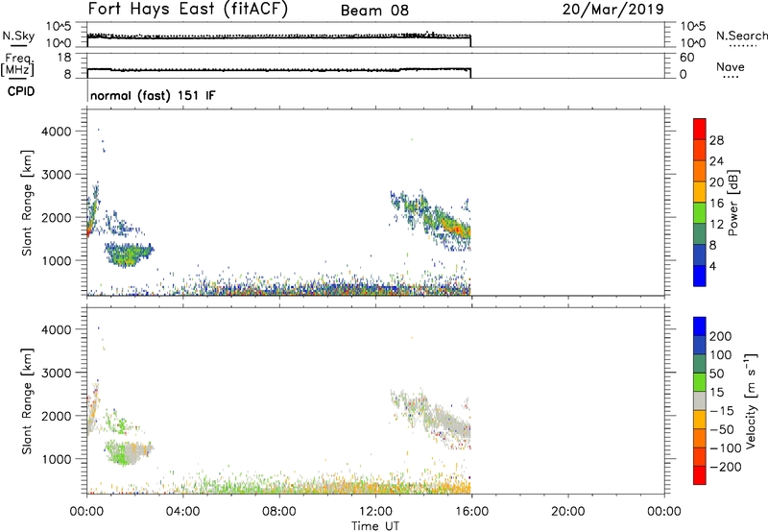Click the red top segment of the power colorbar

coord(700,129)
